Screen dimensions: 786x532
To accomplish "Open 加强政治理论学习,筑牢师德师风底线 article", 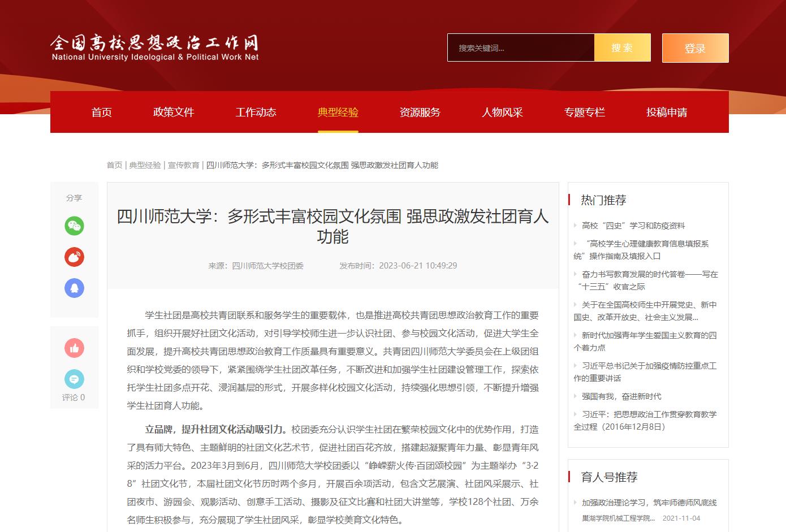I will (x=649, y=503).
